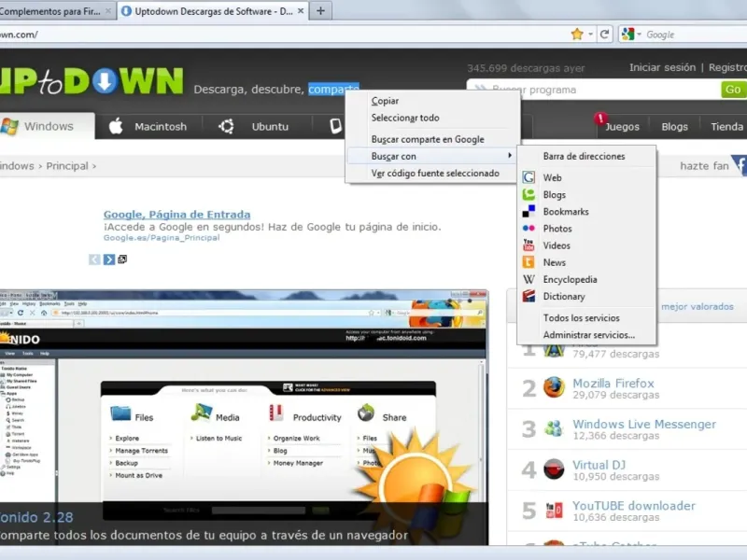Click the Principal breadcrumb link
The height and width of the screenshot is (560, 747).
click(x=67, y=166)
